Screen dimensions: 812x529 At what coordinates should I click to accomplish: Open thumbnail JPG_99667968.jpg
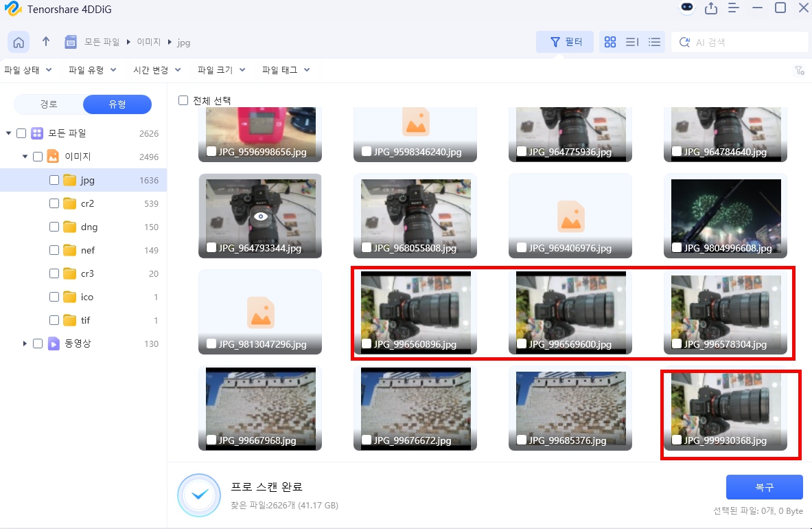click(x=260, y=408)
